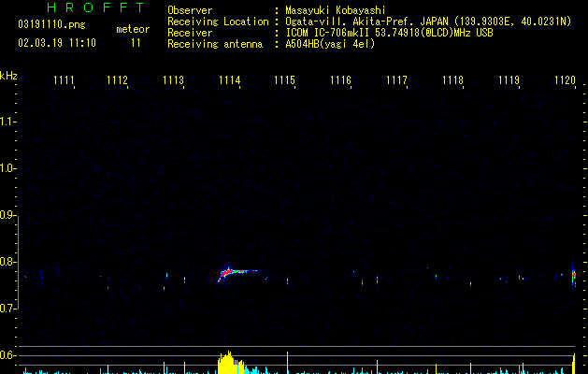Click the 'meteor' label

[x=133, y=29]
